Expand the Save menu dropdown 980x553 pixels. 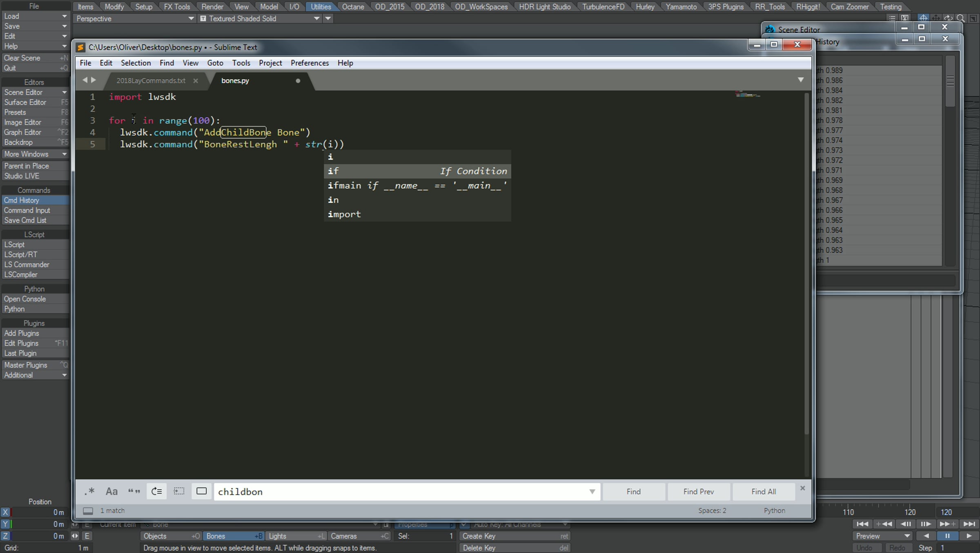coord(35,26)
